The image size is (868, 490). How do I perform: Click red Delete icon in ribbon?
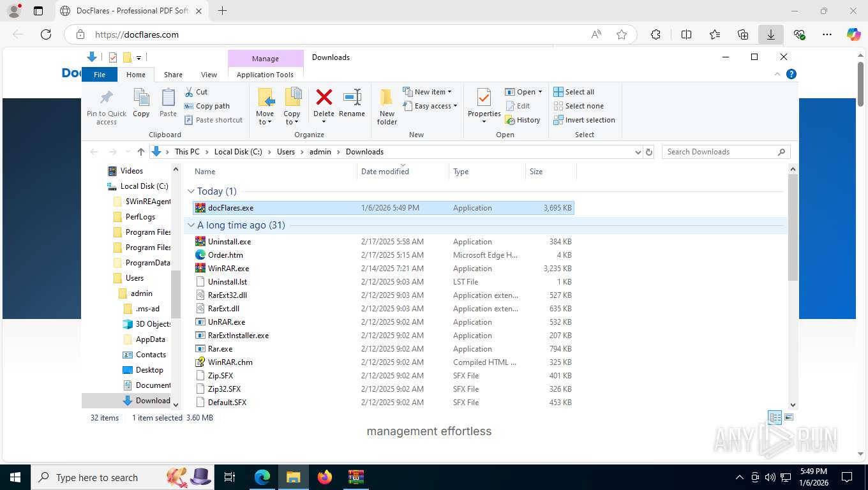tap(324, 97)
